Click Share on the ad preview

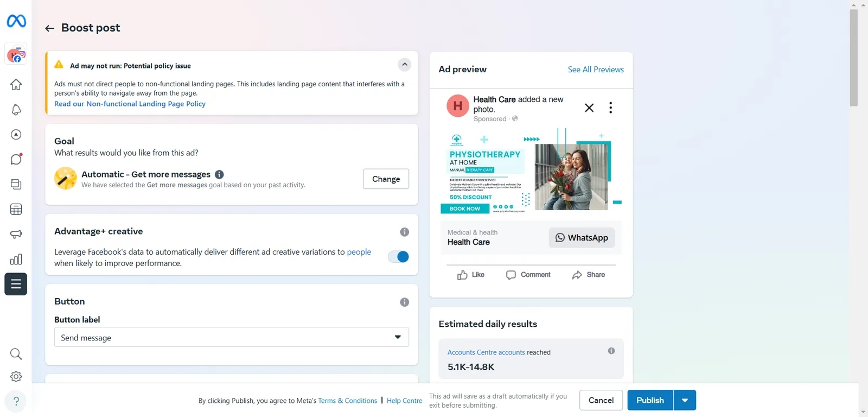click(589, 275)
